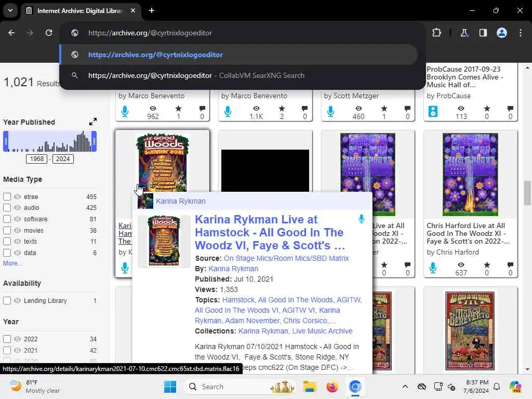Click left handle of year range slider
The image size is (532, 399).
[x=6, y=141]
